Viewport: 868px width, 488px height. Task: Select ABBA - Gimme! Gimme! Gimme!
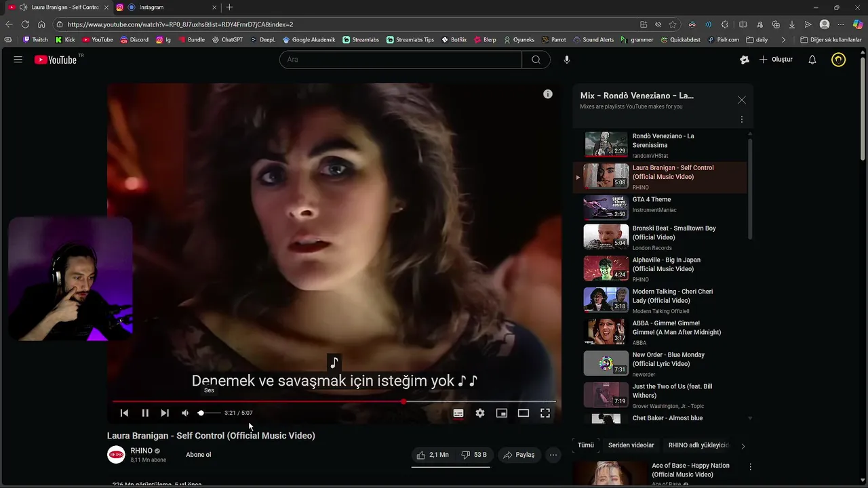[660, 332]
